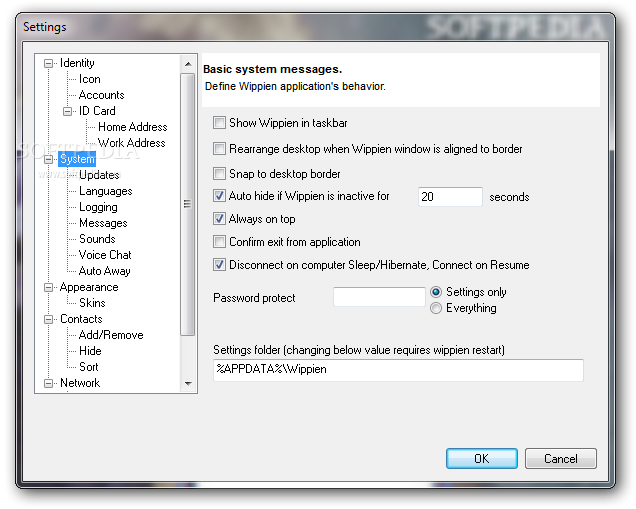Go to Hide contacts settings
Viewport: 636px width, 509px height.
(x=90, y=351)
